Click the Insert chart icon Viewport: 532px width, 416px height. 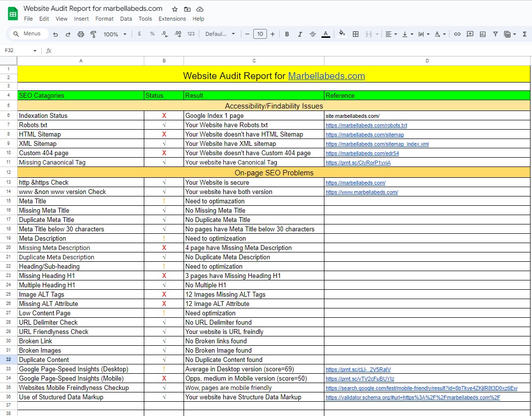coord(483,34)
